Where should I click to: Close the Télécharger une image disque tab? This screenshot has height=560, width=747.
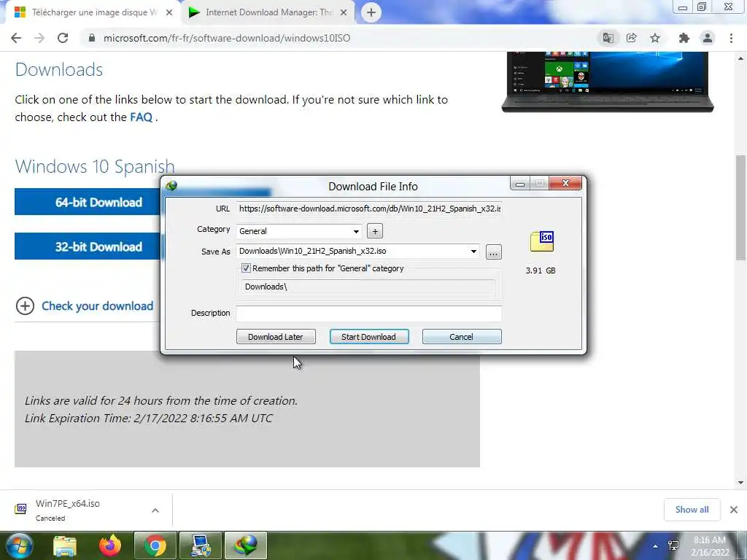(x=169, y=12)
